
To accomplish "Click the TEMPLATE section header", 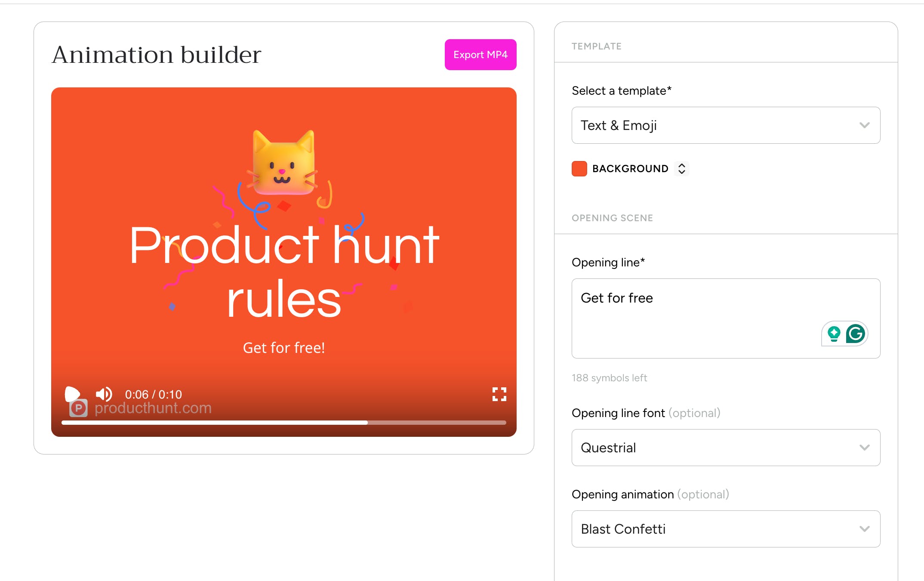I will (x=596, y=46).
